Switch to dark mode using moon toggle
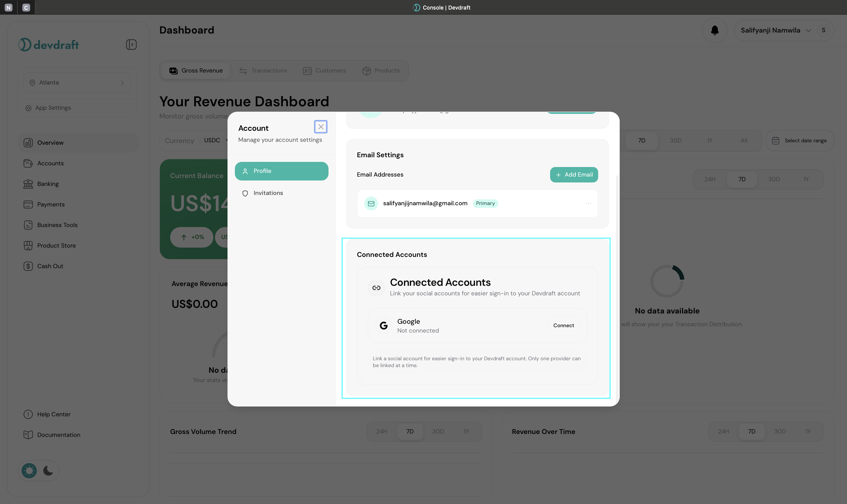Screen dimensions: 847x504 (48, 470)
